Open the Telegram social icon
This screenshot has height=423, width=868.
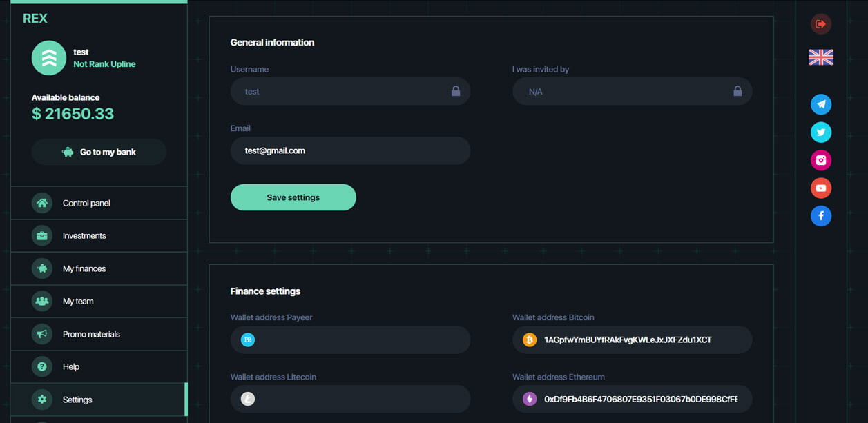pos(820,104)
